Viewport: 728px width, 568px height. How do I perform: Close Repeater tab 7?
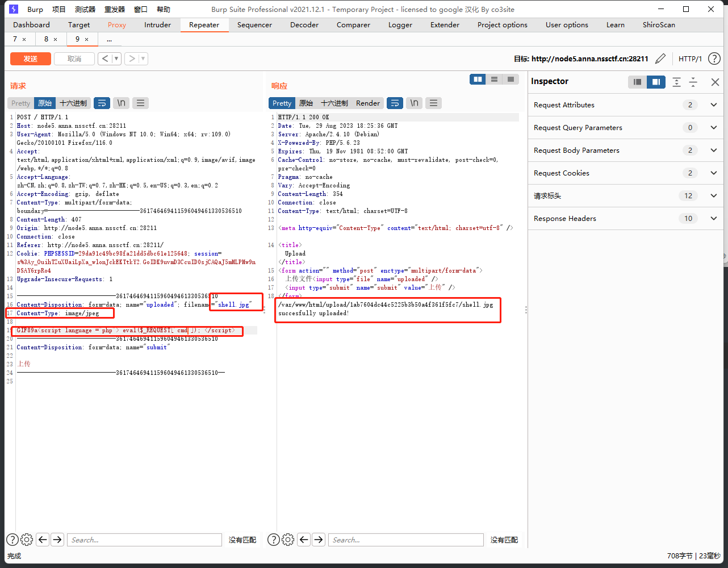(24, 39)
